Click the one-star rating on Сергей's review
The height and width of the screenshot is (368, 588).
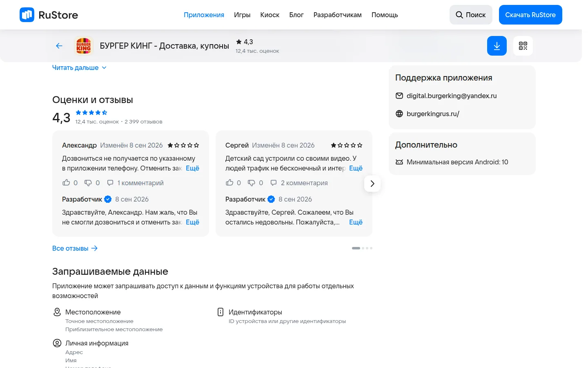(x=347, y=145)
